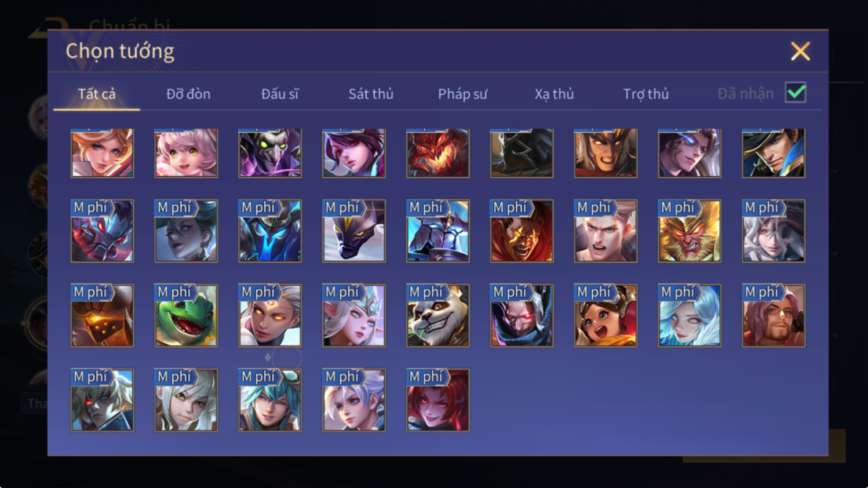Open the Sát thủ tab
This screenshot has width=868, height=488.
point(371,94)
